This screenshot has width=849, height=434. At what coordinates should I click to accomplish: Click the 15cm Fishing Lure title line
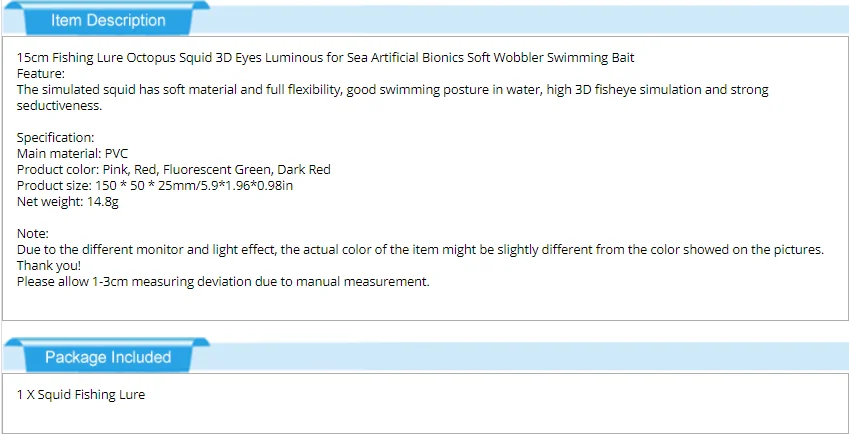[x=326, y=58]
